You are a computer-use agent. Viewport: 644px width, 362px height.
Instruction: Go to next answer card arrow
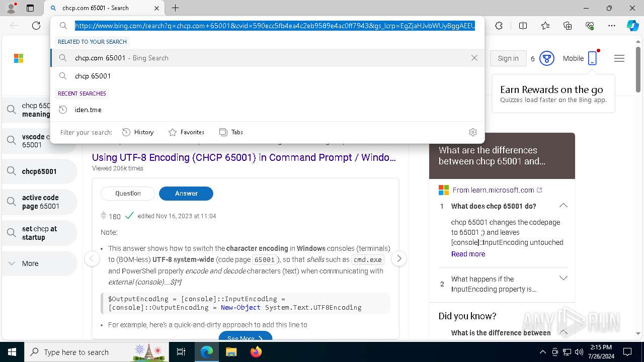[x=399, y=258]
